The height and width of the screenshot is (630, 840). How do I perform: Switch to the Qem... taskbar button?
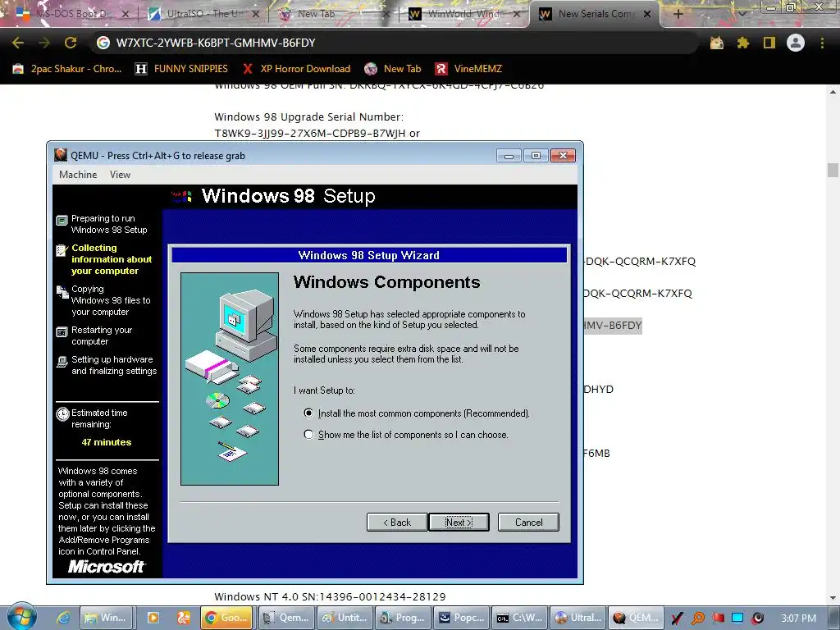coord(285,618)
